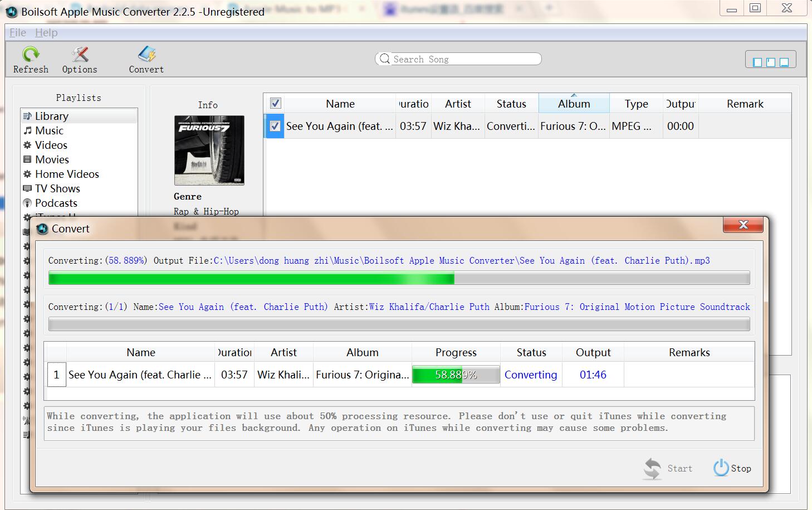The height and width of the screenshot is (510, 812).
Task: Click "See You Again (feat. Charlie ..." in the Convert dialog
Action: tap(140, 375)
